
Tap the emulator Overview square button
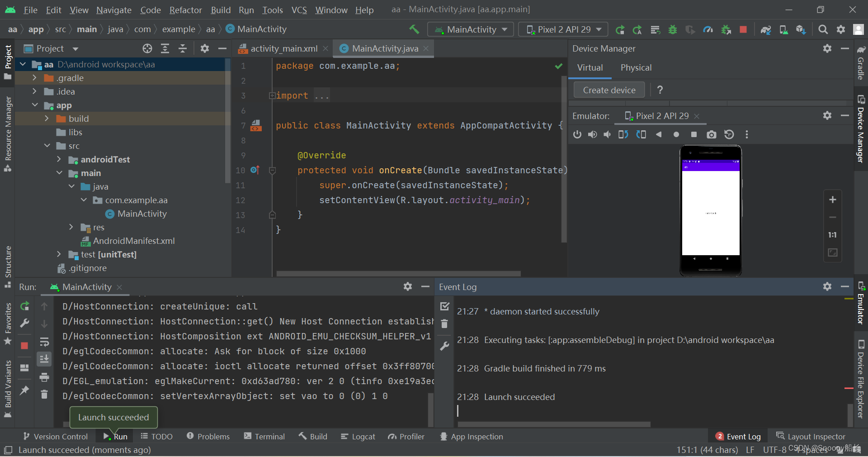[x=694, y=134]
